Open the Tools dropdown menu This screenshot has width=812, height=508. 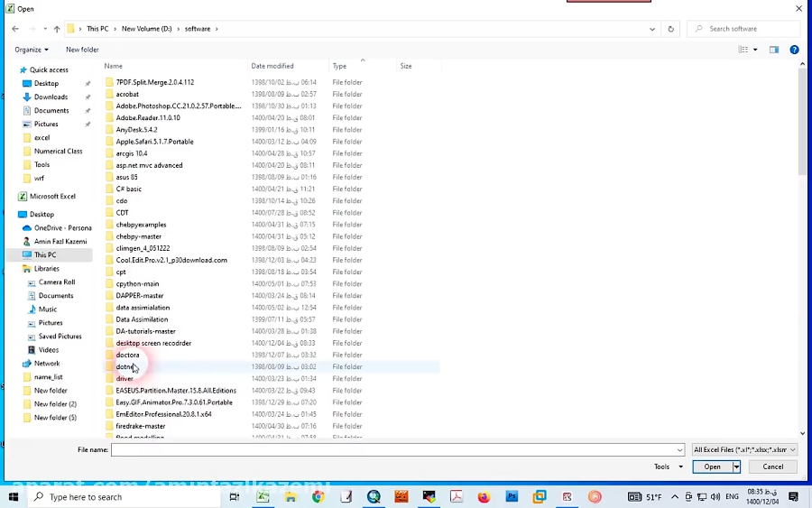tap(667, 466)
